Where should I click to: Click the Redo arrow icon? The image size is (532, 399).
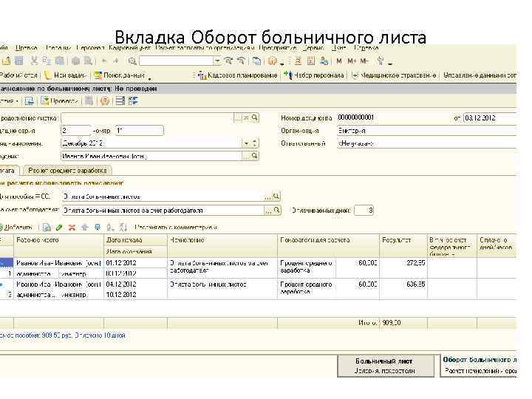pos(116,61)
